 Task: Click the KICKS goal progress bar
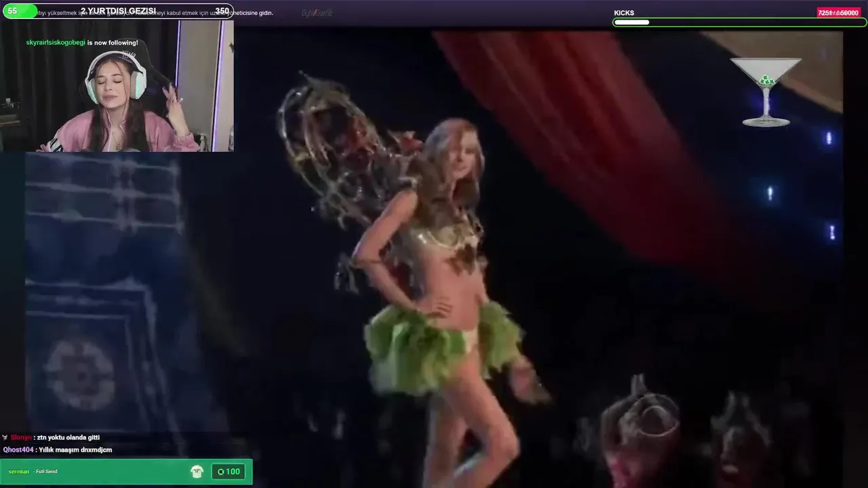tap(739, 22)
